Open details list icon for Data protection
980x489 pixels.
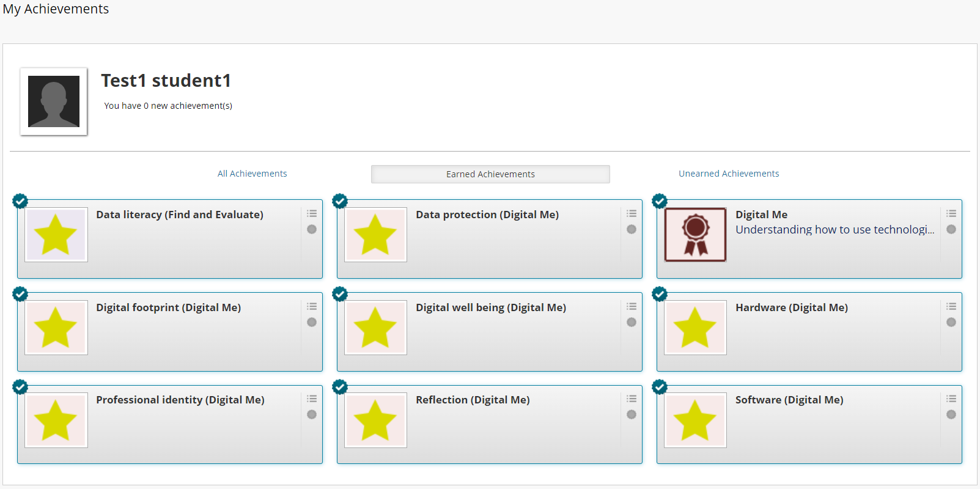pyautogui.click(x=632, y=214)
